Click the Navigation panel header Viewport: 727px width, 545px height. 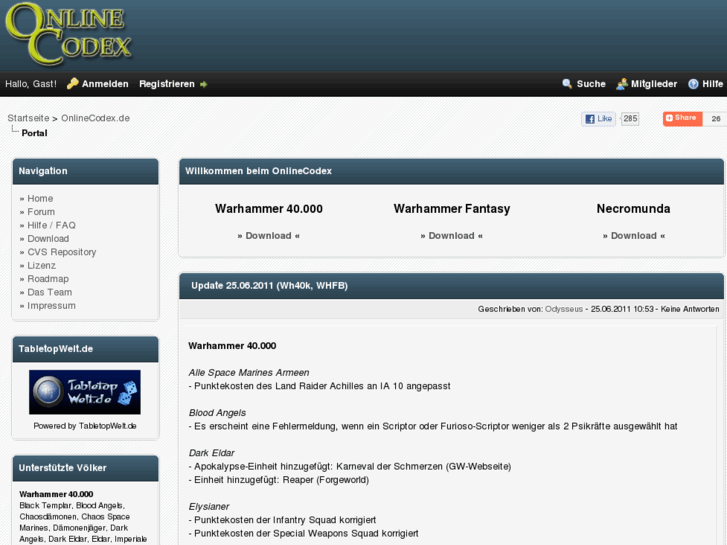(x=85, y=171)
